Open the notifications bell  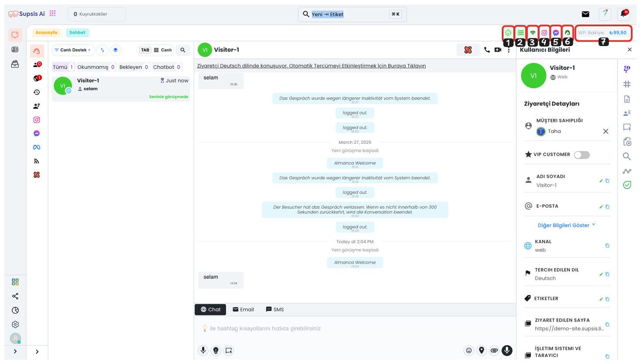tap(623, 14)
